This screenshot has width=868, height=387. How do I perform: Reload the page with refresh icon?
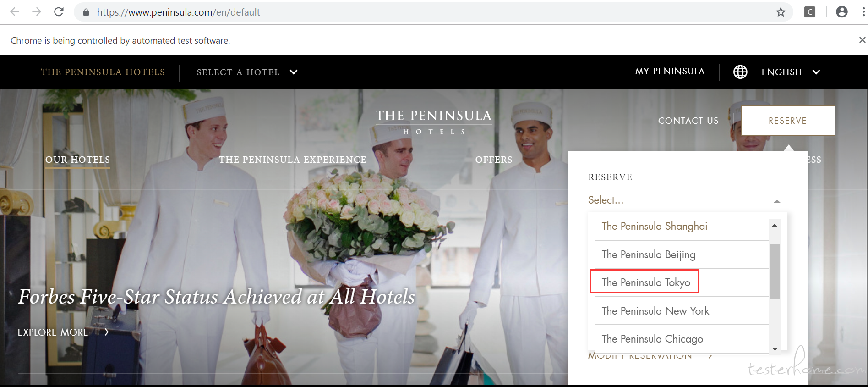point(59,12)
